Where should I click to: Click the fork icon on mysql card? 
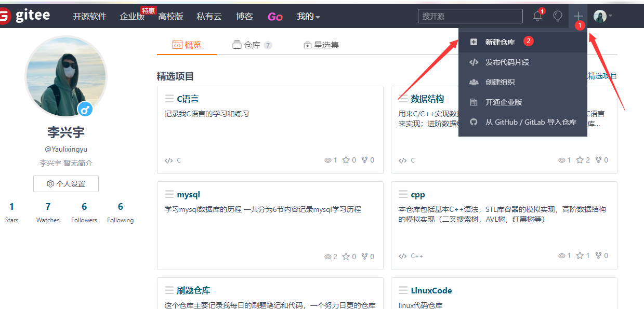point(365,256)
